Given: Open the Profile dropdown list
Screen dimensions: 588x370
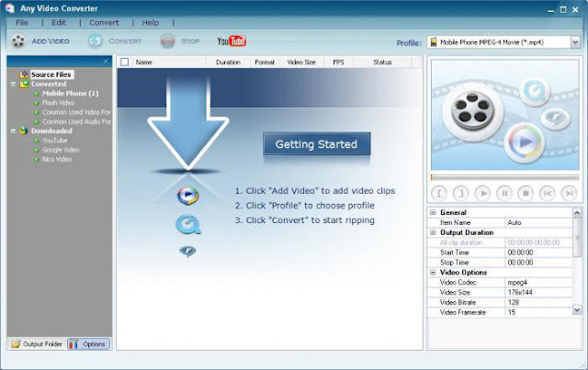Looking at the screenshot, I should (575, 42).
